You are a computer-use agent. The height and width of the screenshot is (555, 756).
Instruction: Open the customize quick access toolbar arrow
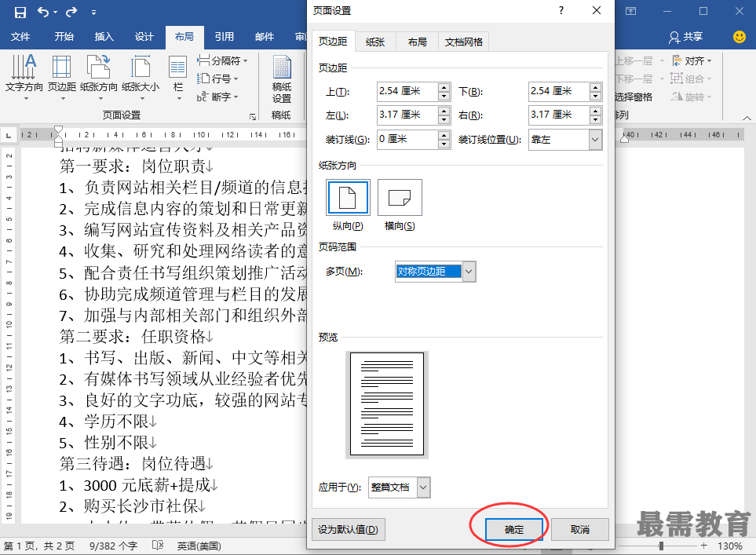click(x=93, y=13)
